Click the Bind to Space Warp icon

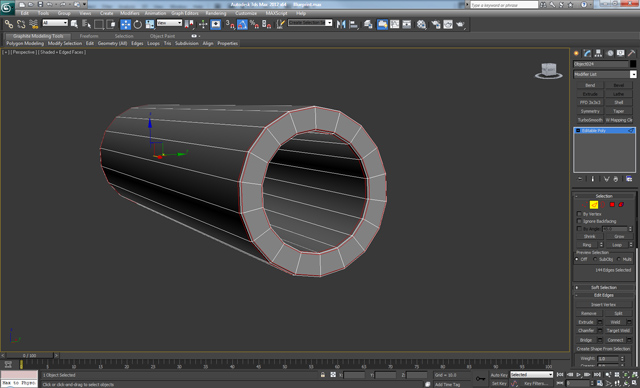(x=33, y=24)
